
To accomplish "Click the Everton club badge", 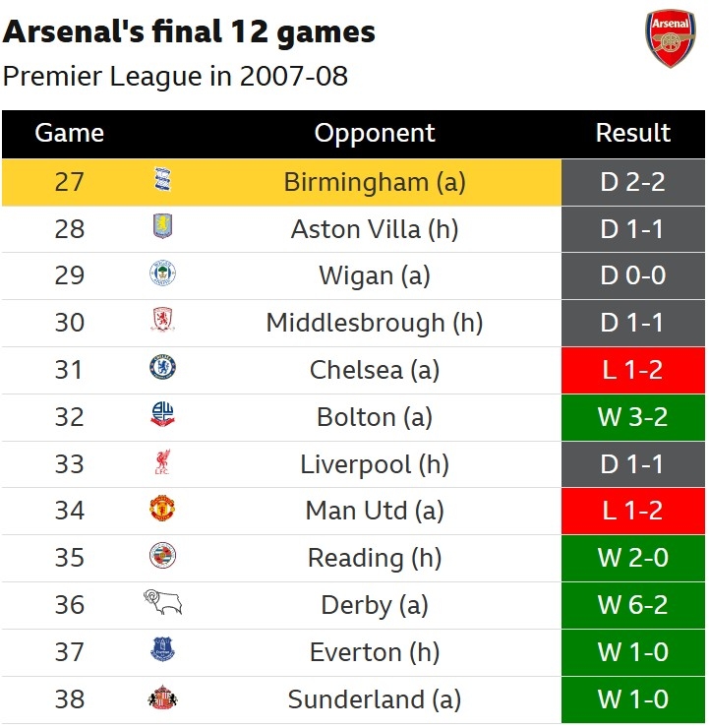I will tap(162, 651).
